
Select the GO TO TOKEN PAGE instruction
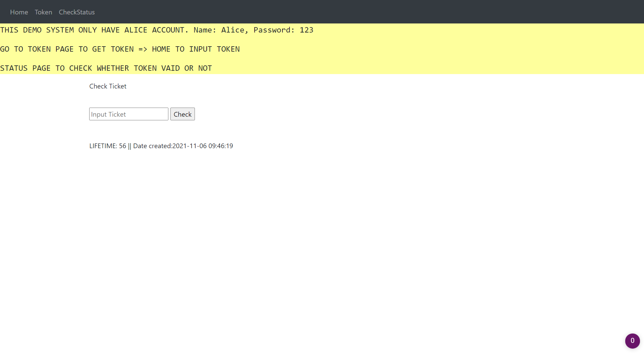tap(120, 49)
